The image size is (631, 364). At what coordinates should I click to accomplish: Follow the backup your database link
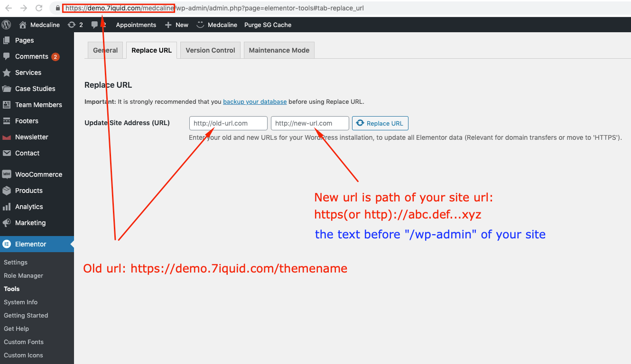click(255, 101)
